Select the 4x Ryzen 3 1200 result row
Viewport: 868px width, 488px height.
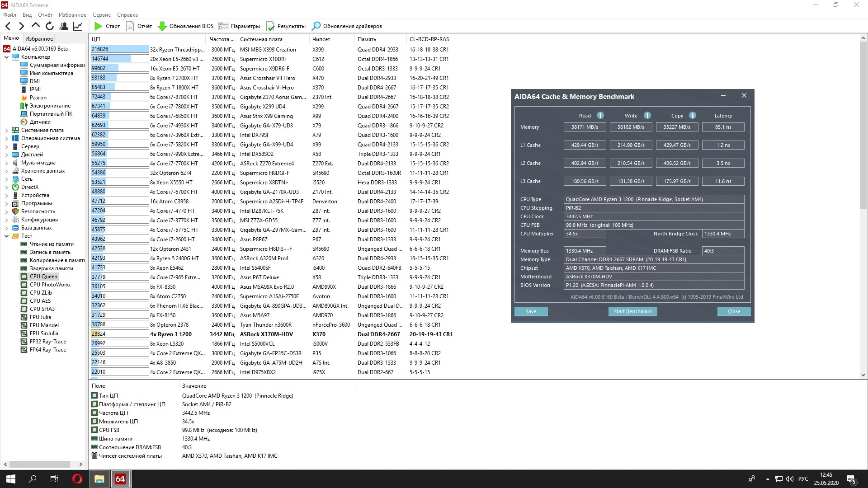point(272,334)
